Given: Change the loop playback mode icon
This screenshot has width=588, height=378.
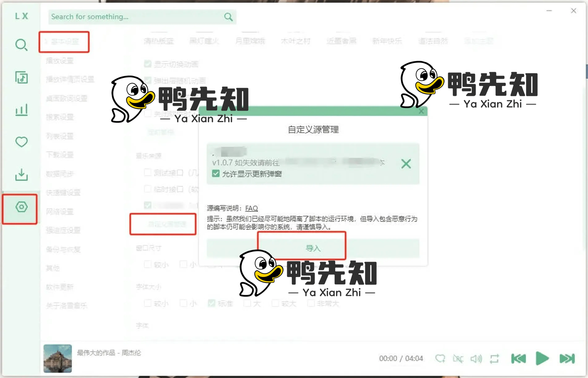Looking at the screenshot, I should coord(494,359).
